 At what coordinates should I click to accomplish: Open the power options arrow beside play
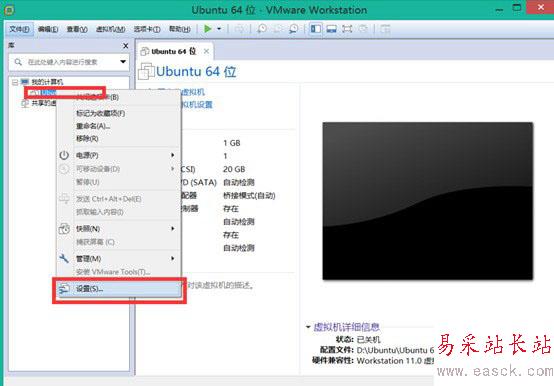(219, 29)
